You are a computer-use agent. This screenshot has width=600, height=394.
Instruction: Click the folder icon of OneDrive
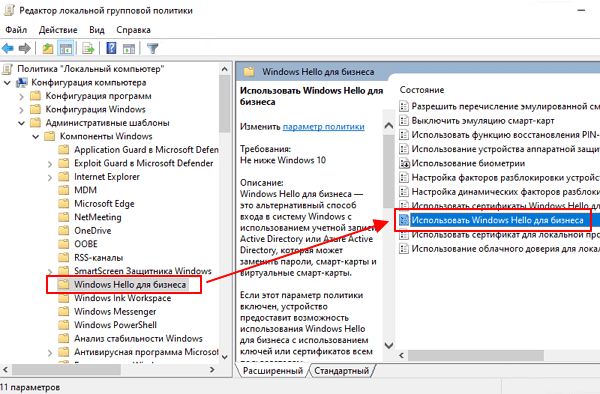point(64,231)
